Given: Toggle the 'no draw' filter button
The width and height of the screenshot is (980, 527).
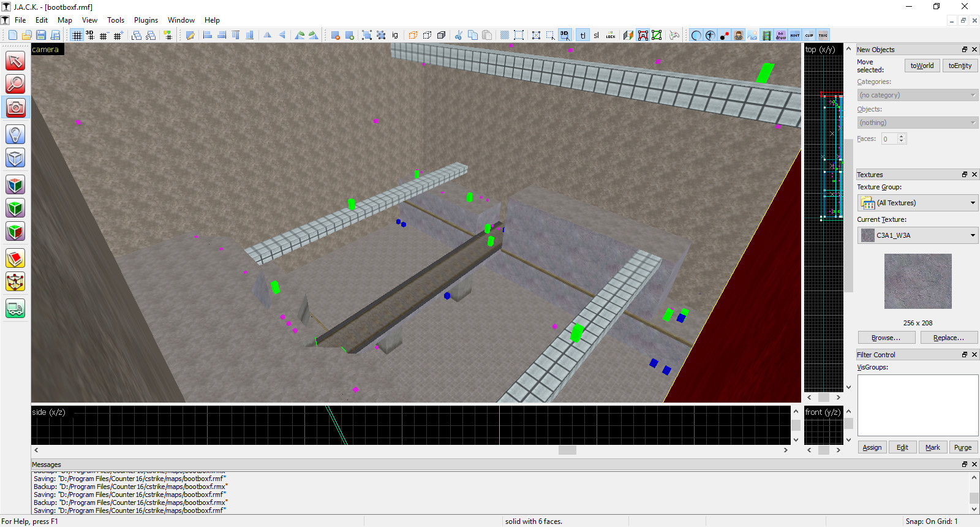Looking at the screenshot, I should click(x=780, y=36).
